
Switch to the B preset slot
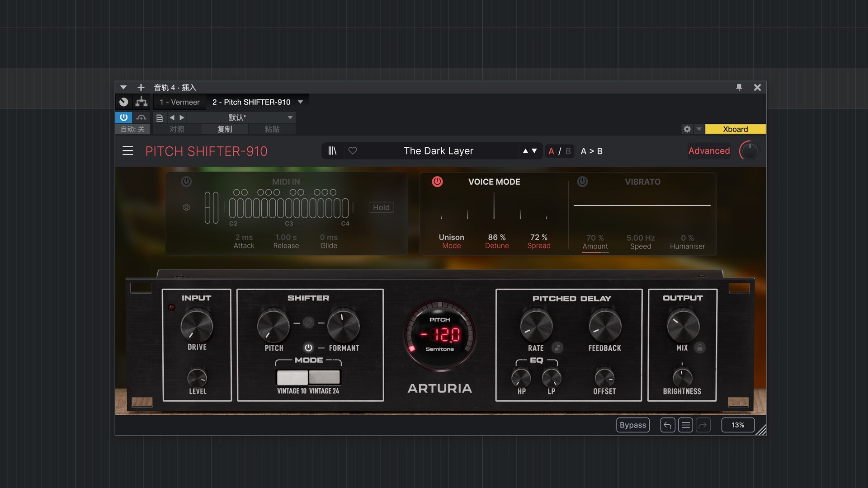pyautogui.click(x=568, y=151)
